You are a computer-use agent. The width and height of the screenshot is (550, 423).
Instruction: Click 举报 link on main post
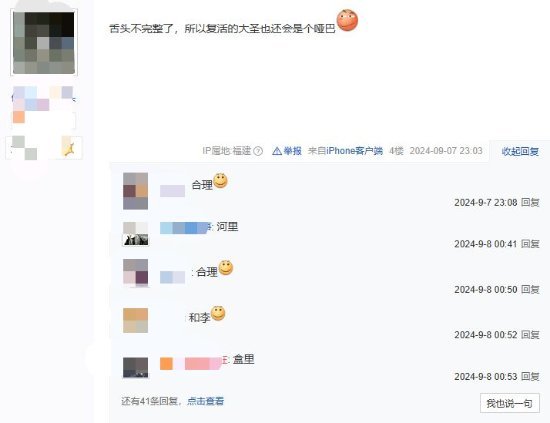pos(293,151)
